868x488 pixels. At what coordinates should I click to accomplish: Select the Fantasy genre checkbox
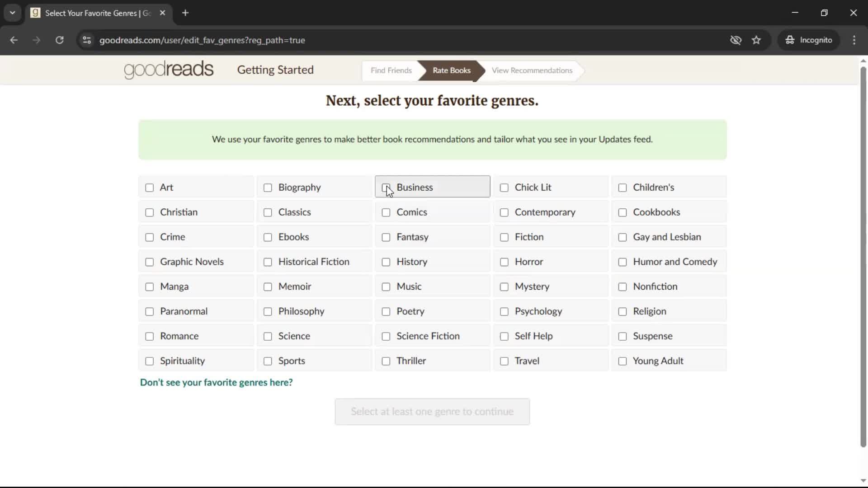[386, 237]
